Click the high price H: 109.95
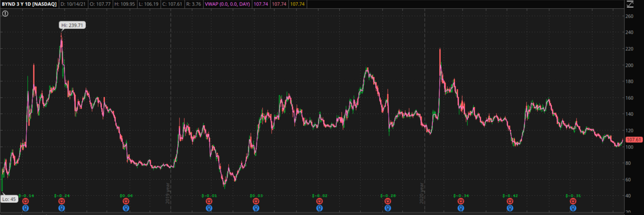The height and width of the screenshot is (215, 644). [x=125, y=4]
